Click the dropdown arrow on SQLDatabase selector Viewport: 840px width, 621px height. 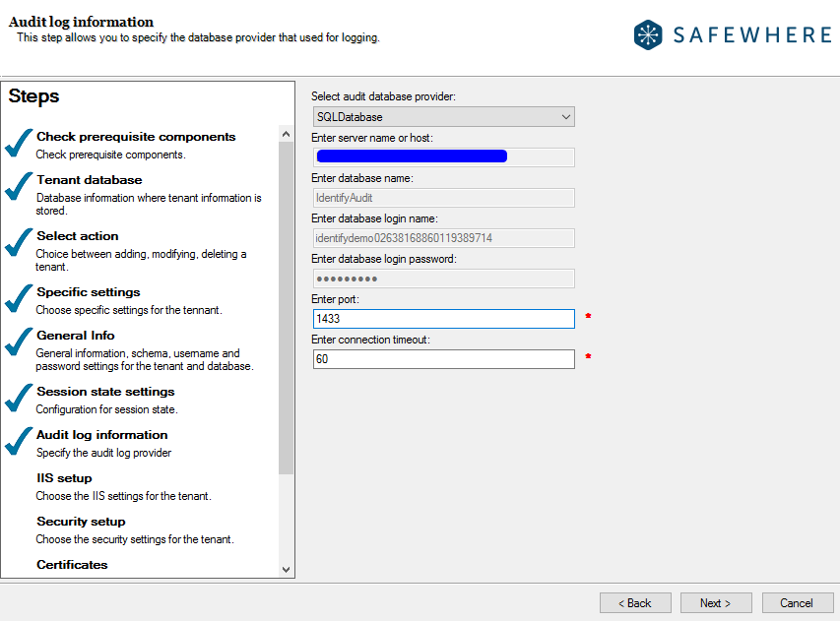567,116
